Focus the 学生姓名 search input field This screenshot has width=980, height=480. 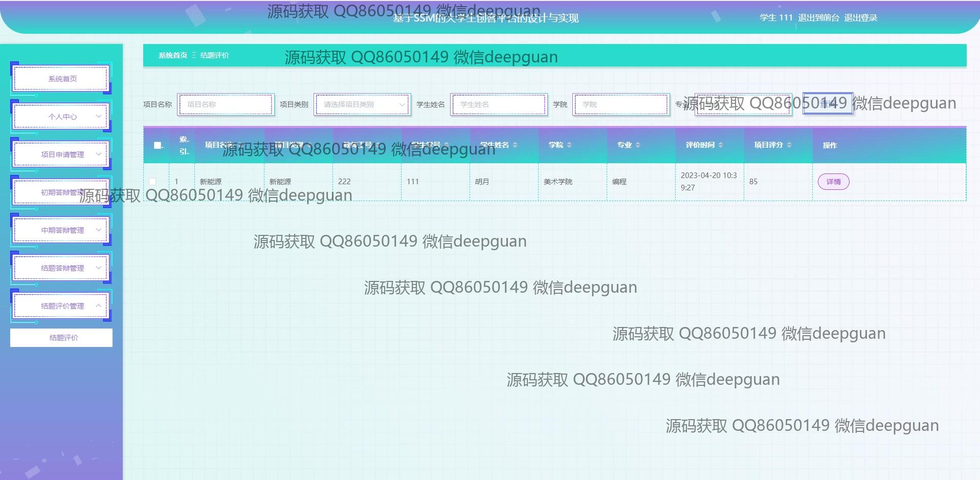click(499, 104)
